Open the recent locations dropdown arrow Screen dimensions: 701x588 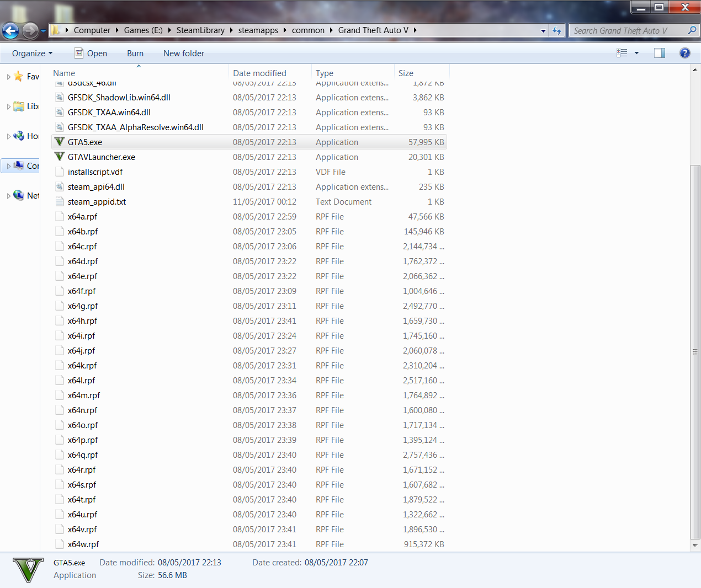[43, 31]
